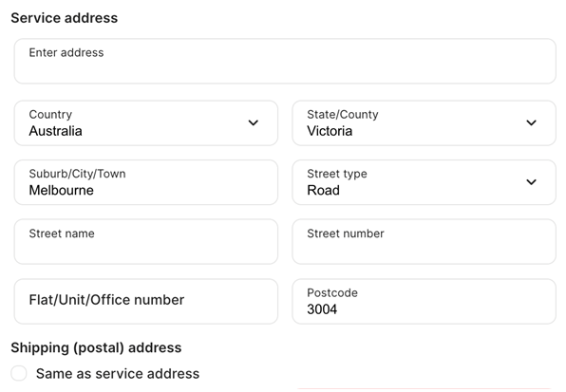The height and width of the screenshot is (392, 566).
Task: Click the Service address heading
Action: pyautogui.click(x=65, y=18)
